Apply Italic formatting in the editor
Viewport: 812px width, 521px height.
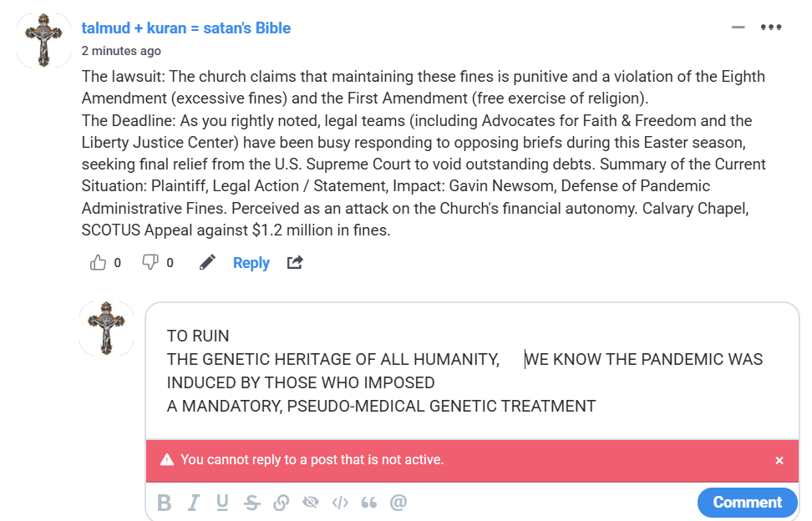click(x=194, y=503)
